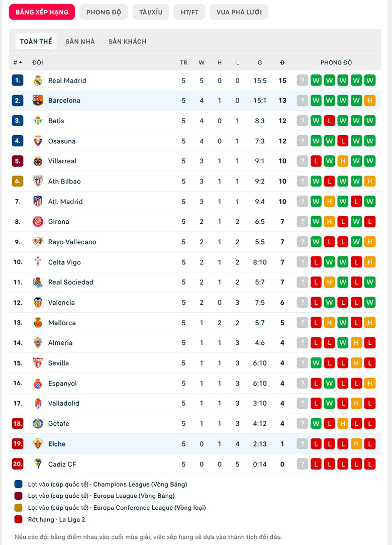
Task: Sort table by the # rank column
Action: pyautogui.click(x=18, y=62)
